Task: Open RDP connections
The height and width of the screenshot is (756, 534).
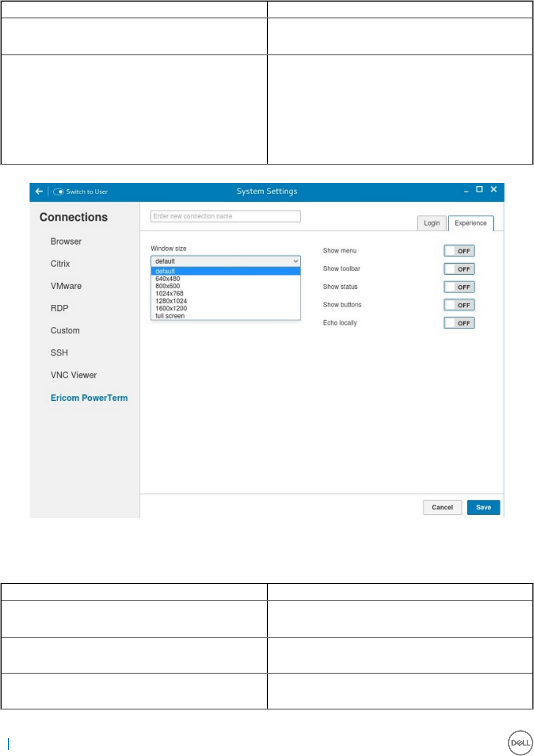Action: [60, 308]
